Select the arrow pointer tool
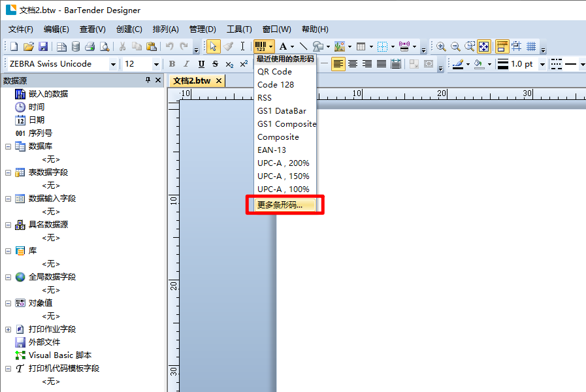The width and height of the screenshot is (586, 392). click(x=213, y=46)
